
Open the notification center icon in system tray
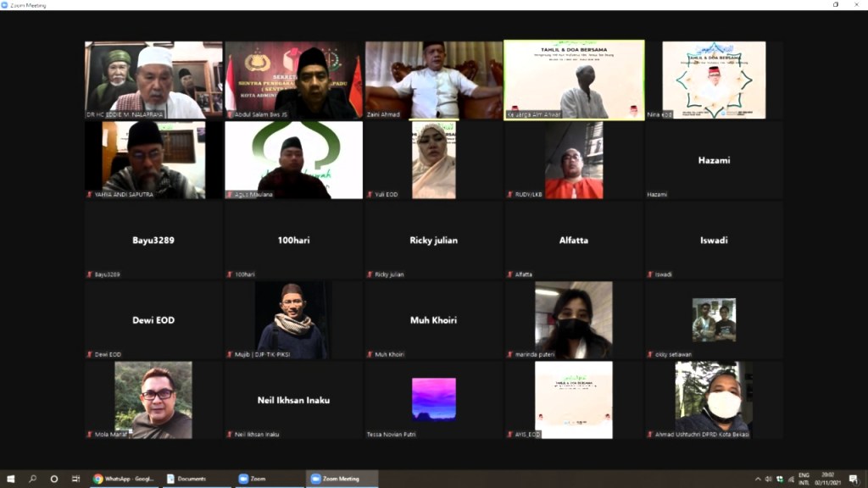(x=853, y=479)
